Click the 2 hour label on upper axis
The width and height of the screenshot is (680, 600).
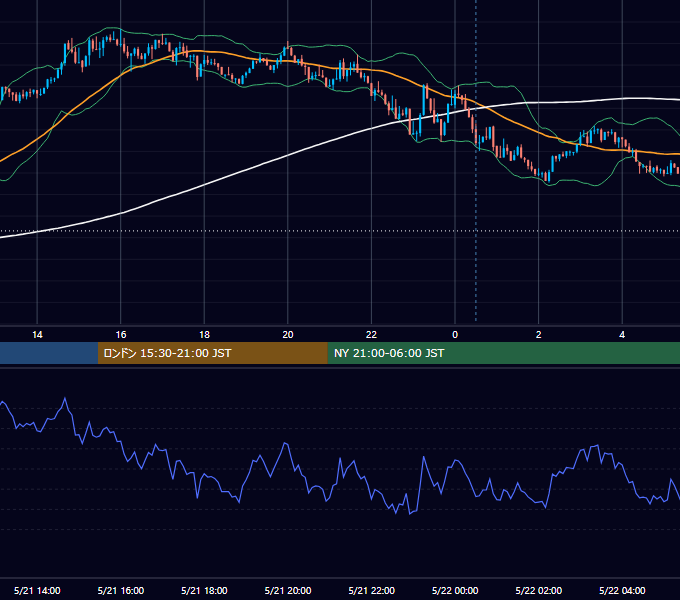539,335
